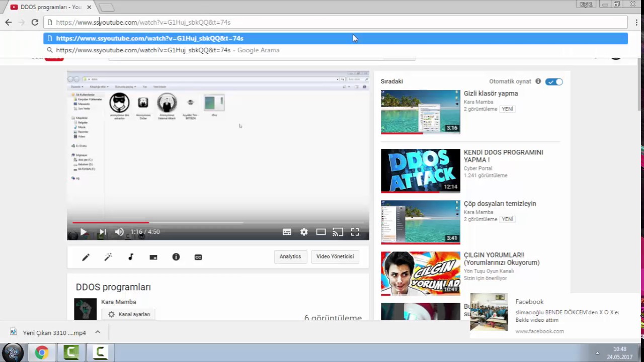Screen dimensions: 644x362
Task: Click second Camtasia taskbar icon
Action: click(x=100, y=352)
